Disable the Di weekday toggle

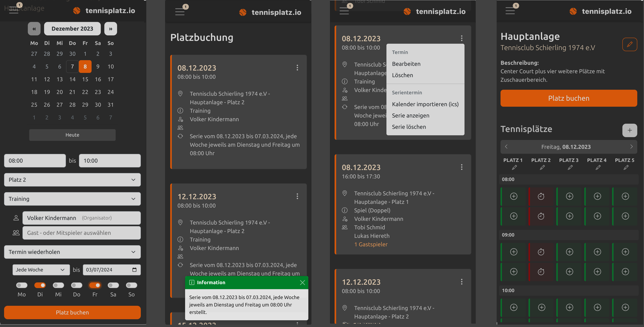(x=40, y=285)
